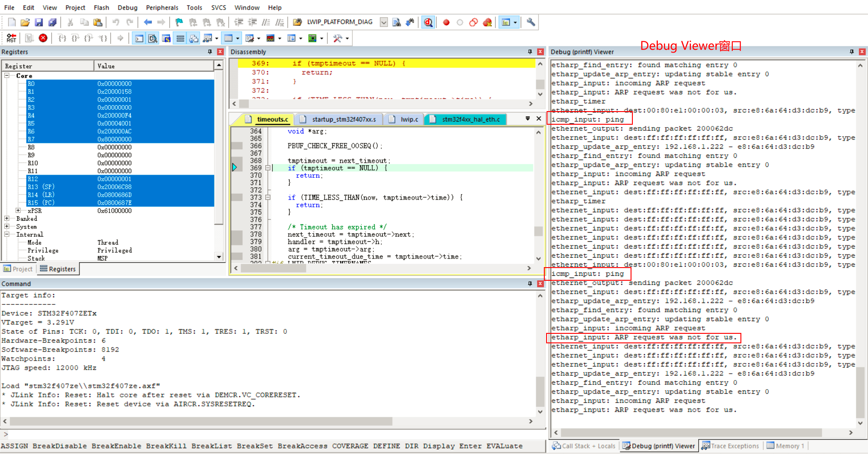
Task: Open the Disassembly Window toolbar icon
Action: click(153, 38)
